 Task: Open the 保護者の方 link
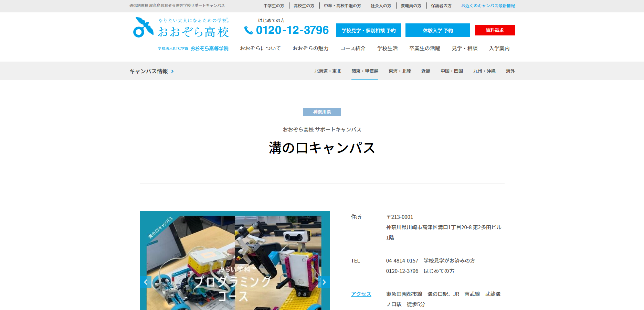pos(441,6)
